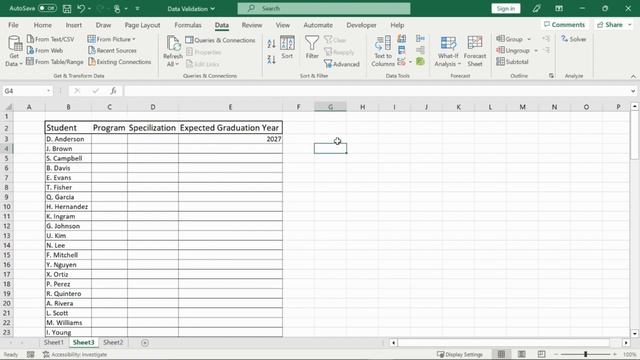Screen dimensions: 640x360
Task: Open the Developer tab
Action: pos(361,25)
